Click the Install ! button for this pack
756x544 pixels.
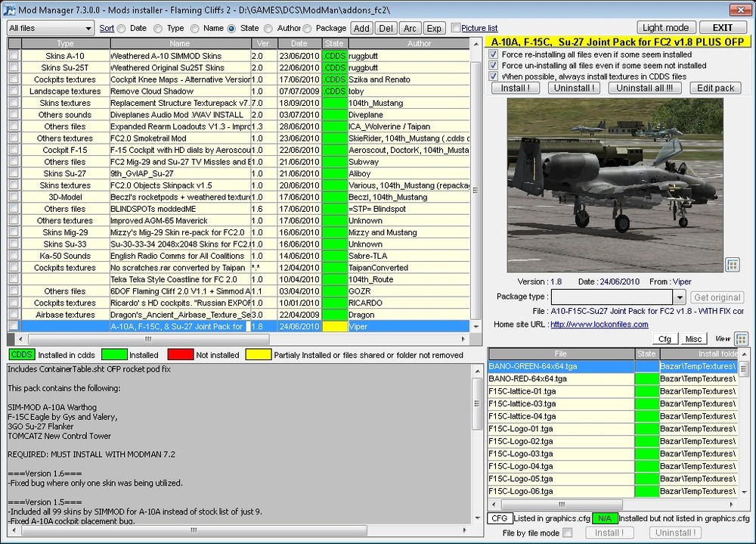tap(515, 88)
